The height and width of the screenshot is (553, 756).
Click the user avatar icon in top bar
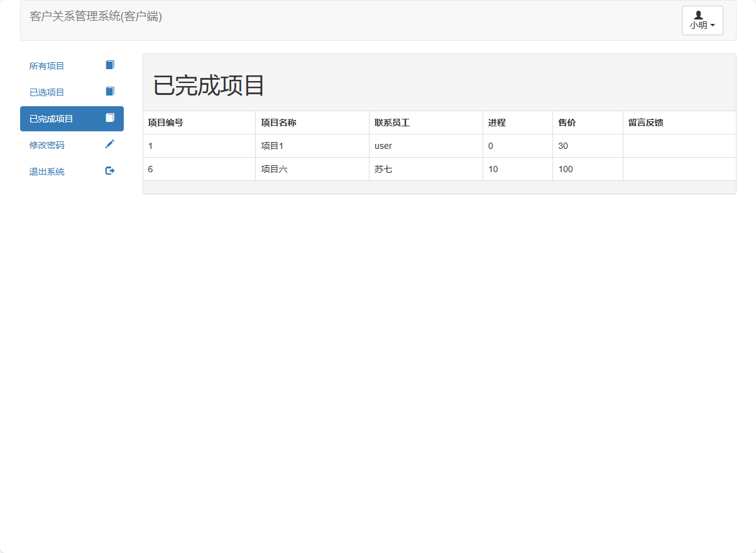[698, 15]
